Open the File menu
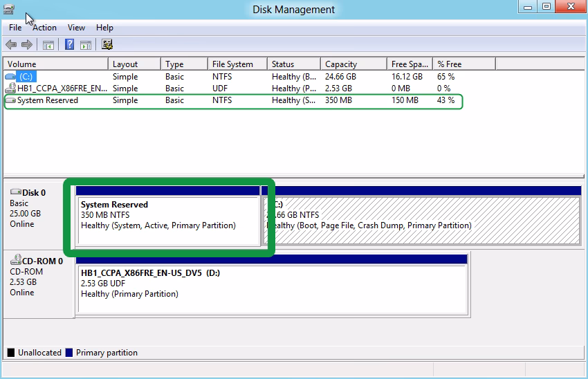Image resolution: width=588 pixels, height=379 pixels. (x=15, y=28)
